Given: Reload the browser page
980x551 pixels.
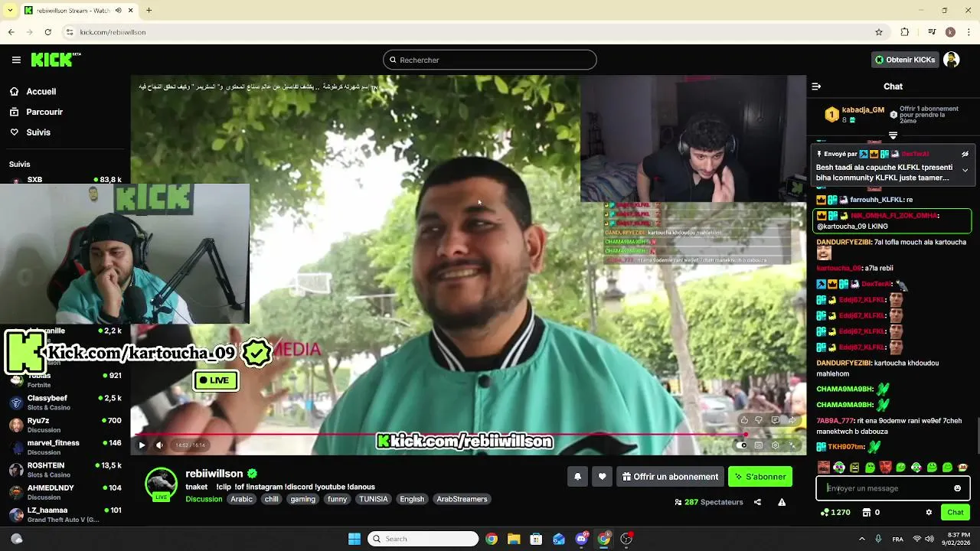Looking at the screenshot, I should point(47,32).
